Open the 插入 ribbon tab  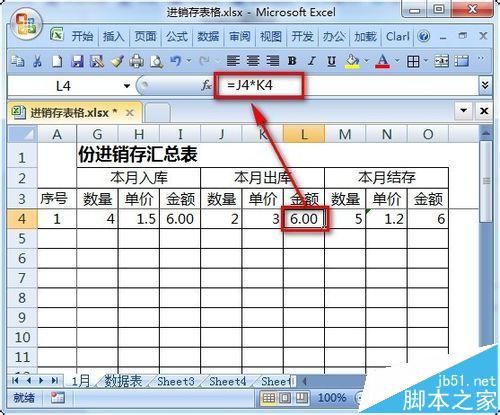pyautogui.click(x=113, y=36)
